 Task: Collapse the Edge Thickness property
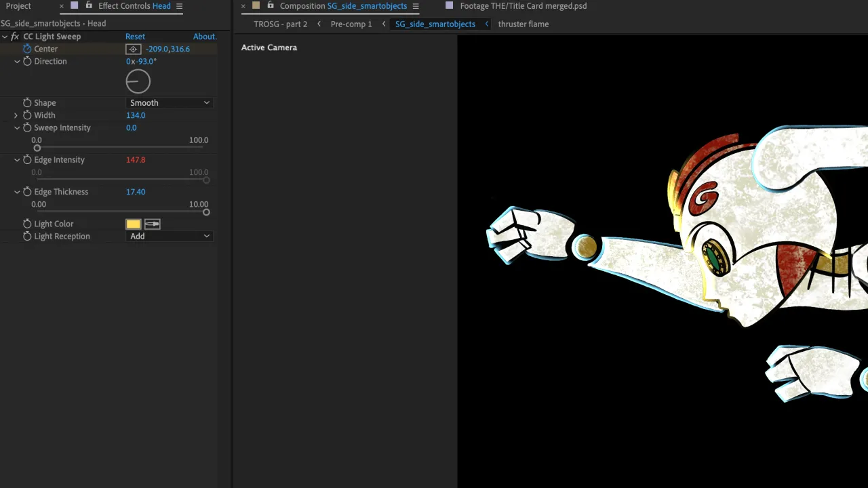click(x=17, y=192)
